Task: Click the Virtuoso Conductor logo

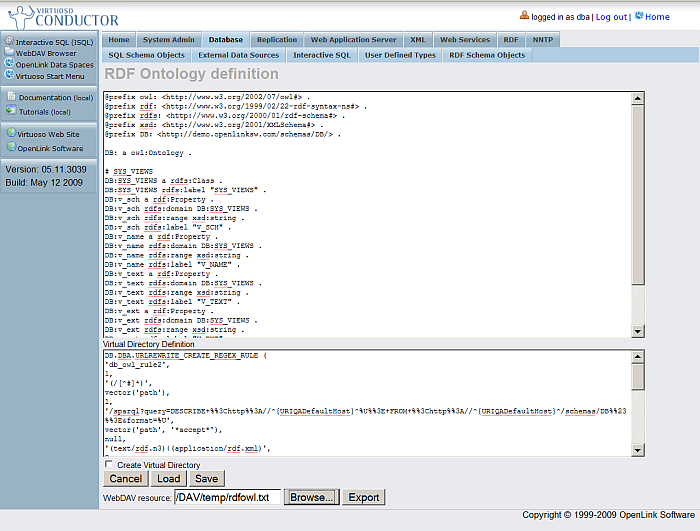Action: tap(64, 17)
